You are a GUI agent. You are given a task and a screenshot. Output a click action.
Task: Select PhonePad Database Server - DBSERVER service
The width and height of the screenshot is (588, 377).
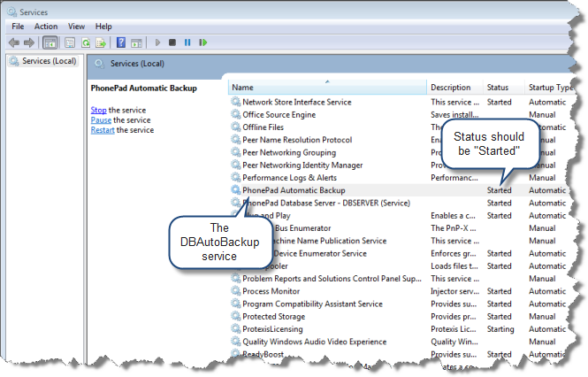click(x=326, y=203)
